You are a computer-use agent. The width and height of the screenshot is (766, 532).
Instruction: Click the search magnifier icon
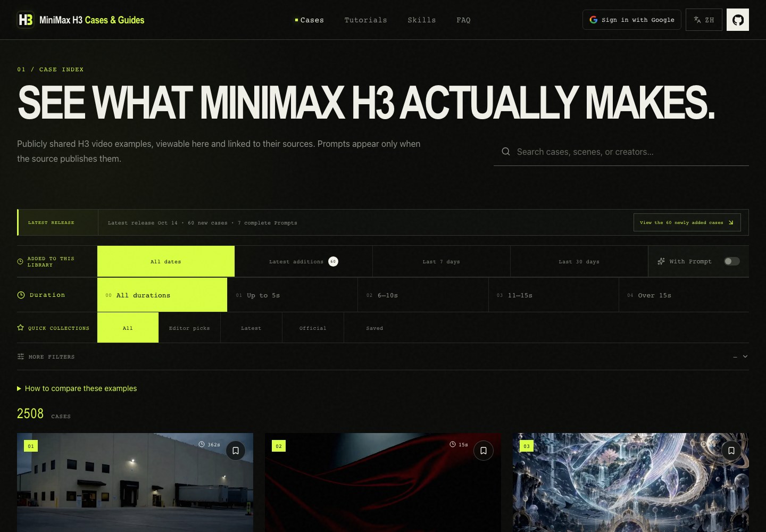tap(506, 152)
